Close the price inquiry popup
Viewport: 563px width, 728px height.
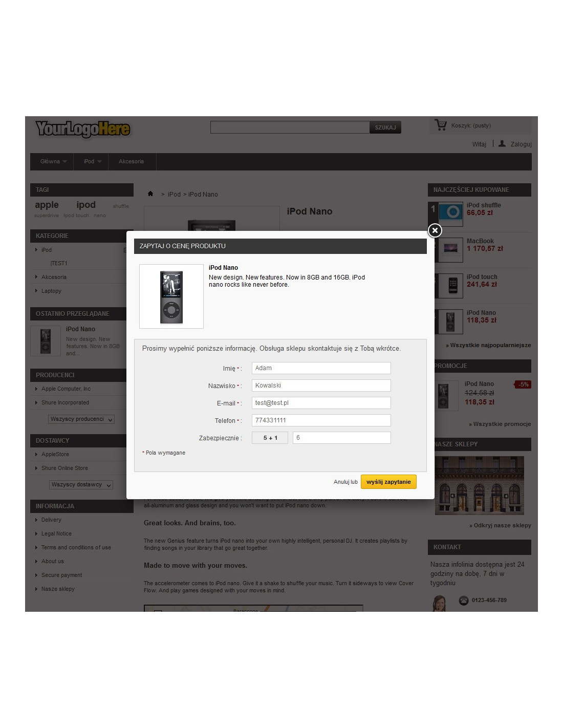[435, 230]
